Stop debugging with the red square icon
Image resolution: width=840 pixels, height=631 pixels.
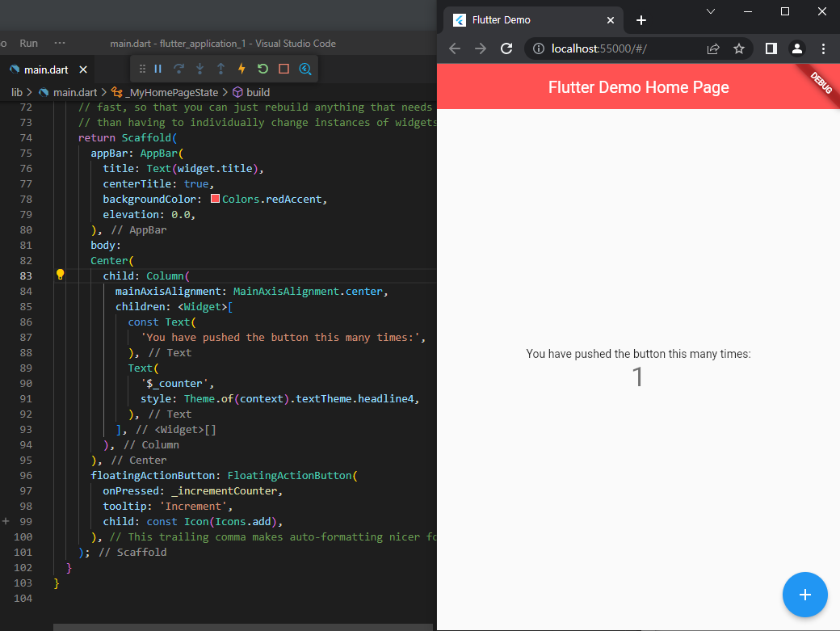pyautogui.click(x=284, y=69)
